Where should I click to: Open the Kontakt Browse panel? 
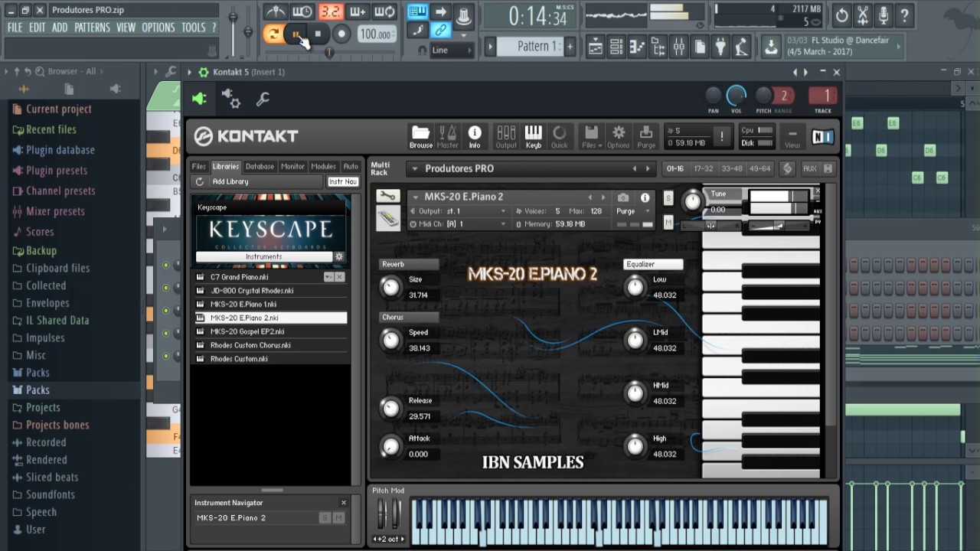coord(420,136)
